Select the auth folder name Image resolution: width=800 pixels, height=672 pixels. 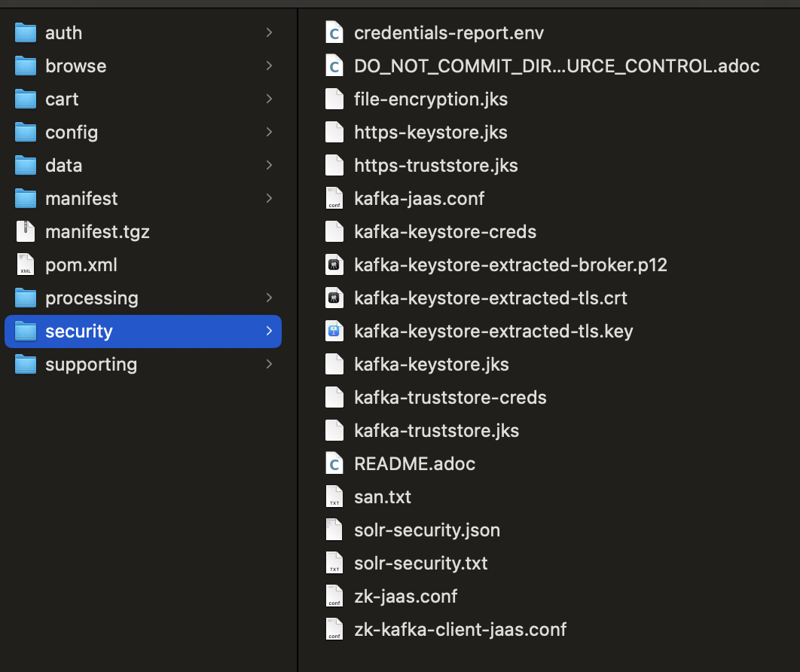64,33
